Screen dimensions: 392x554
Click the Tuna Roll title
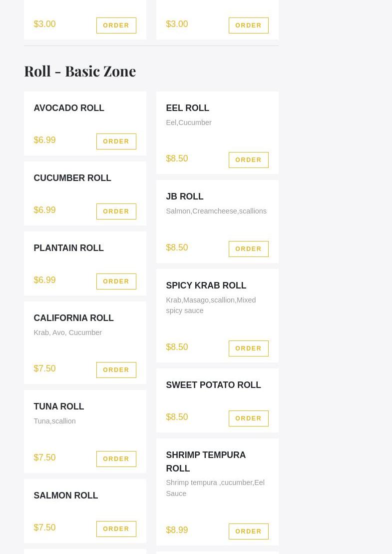pyautogui.click(x=58, y=406)
